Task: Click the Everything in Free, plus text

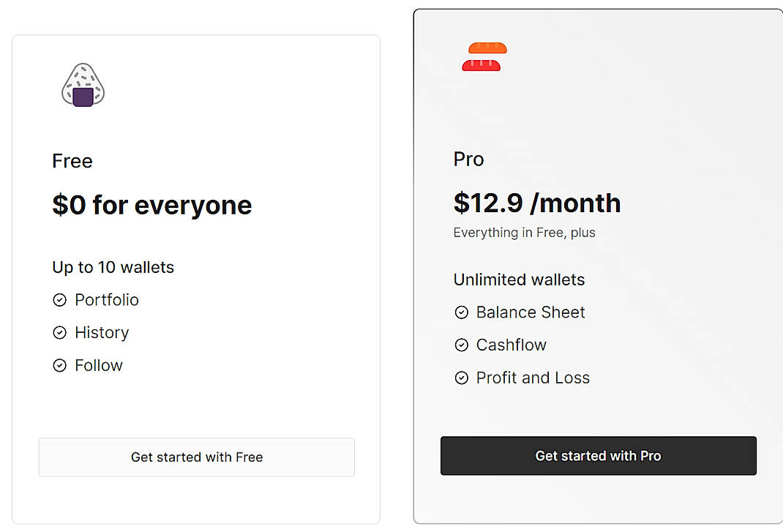Action: [524, 233]
